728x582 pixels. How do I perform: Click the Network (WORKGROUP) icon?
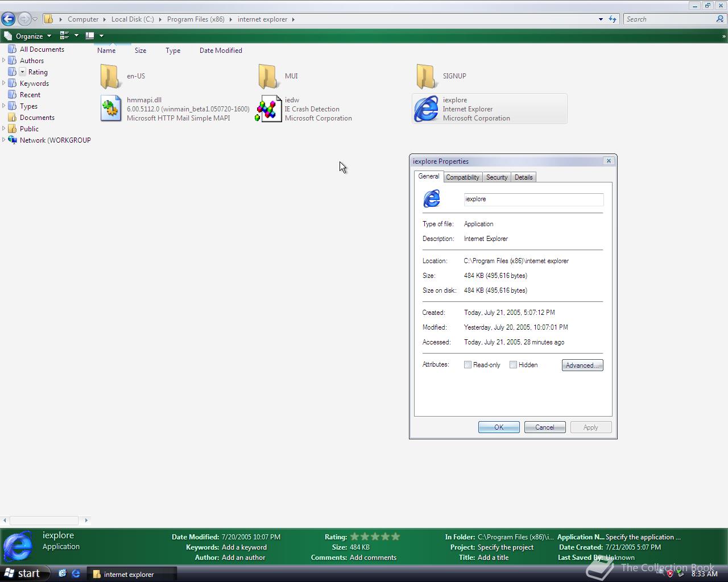point(13,140)
